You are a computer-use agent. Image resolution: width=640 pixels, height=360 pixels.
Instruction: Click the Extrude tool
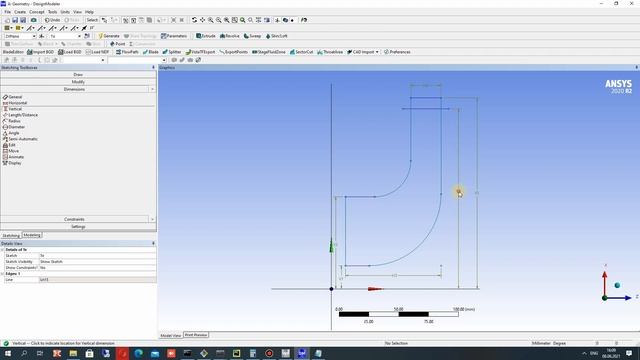[x=206, y=36]
